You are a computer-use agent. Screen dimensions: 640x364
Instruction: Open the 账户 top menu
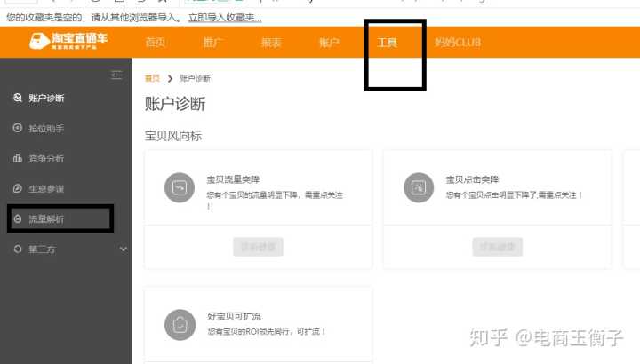pyautogui.click(x=329, y=43)
